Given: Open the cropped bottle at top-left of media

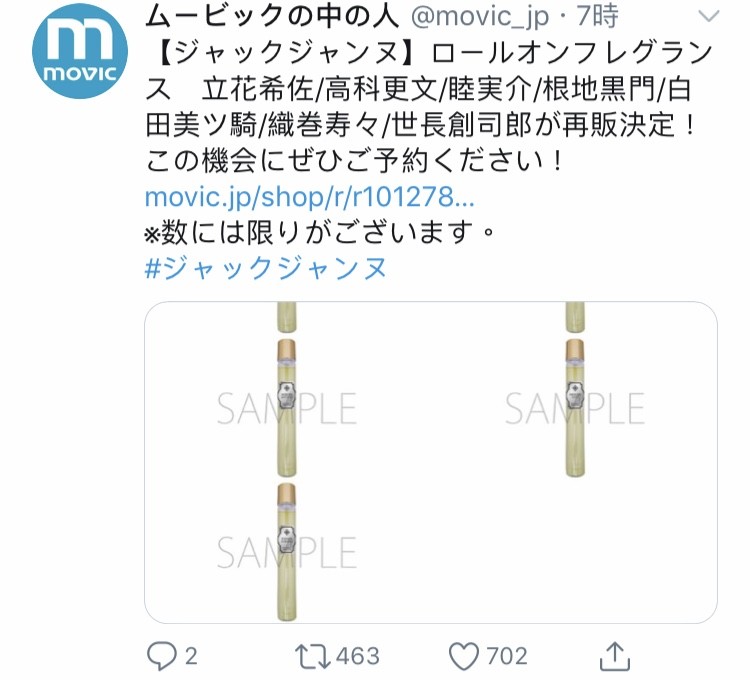Looking at the screenshot, I should [x=287, y=318].
